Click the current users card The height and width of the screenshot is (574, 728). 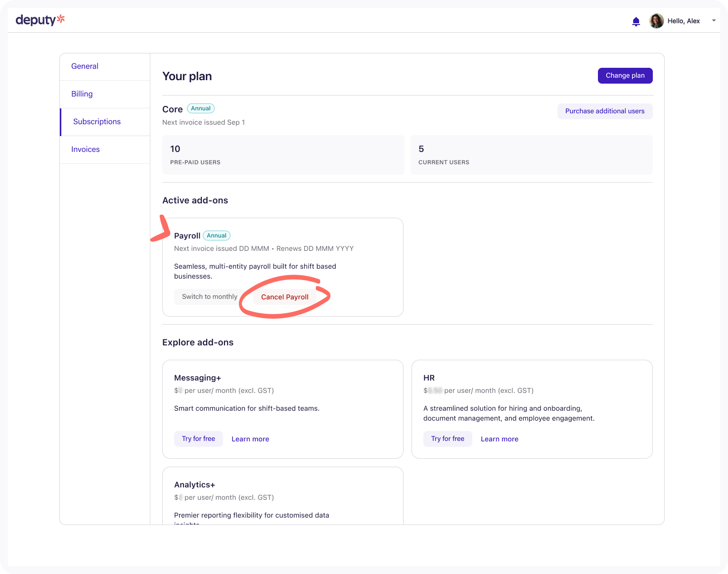(x=531, y=155)
